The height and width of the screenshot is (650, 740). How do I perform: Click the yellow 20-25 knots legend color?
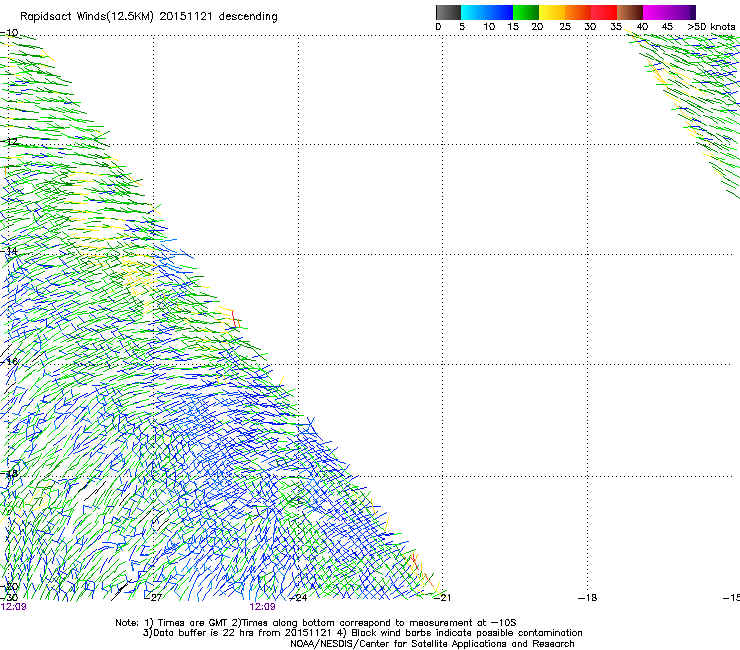pyautogui.click(x=552, y=12)
